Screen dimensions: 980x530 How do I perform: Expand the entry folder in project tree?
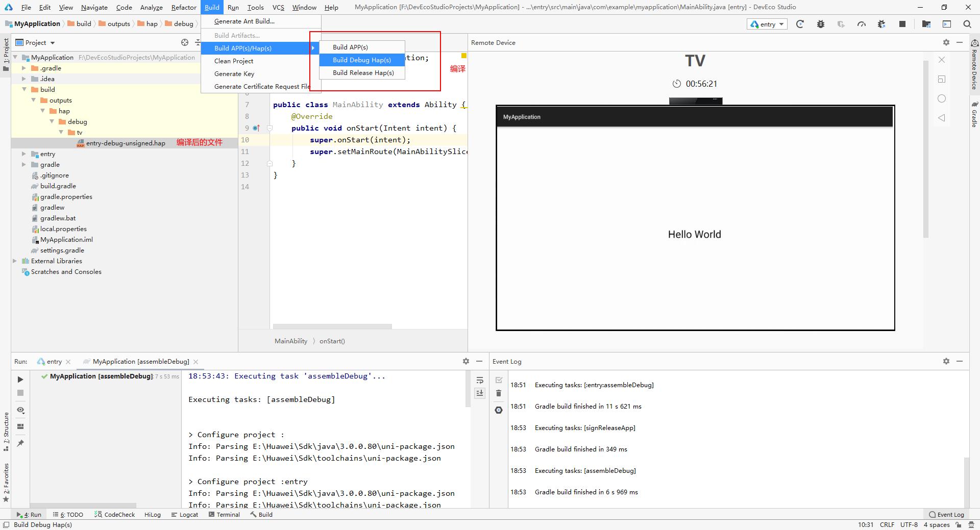click(x=24, y=154)
